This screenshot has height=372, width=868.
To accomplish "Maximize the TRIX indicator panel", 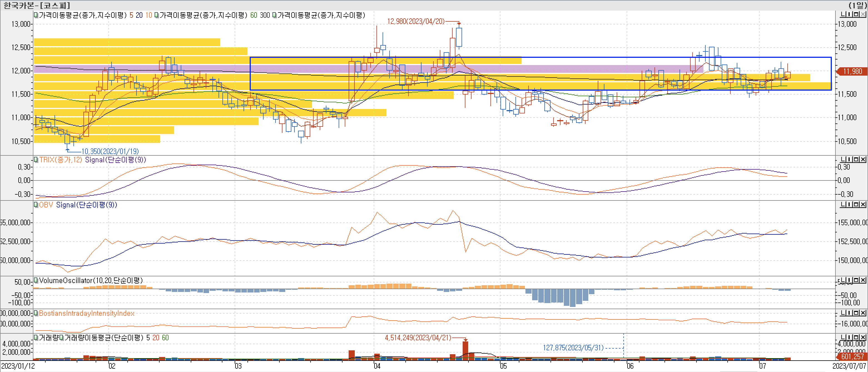I will (x=857, y=159).
